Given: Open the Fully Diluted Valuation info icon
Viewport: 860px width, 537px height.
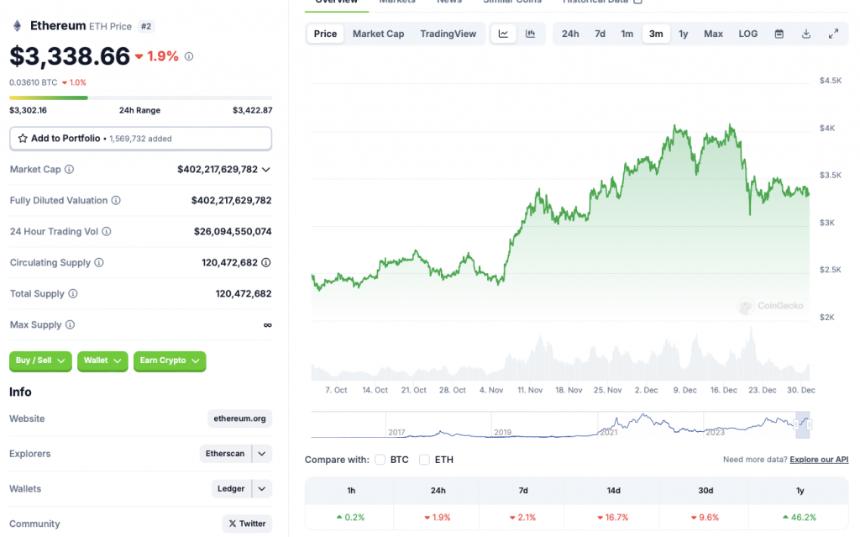Looking at the screenshot, I should pyautogui.click(x=116, y=201).
